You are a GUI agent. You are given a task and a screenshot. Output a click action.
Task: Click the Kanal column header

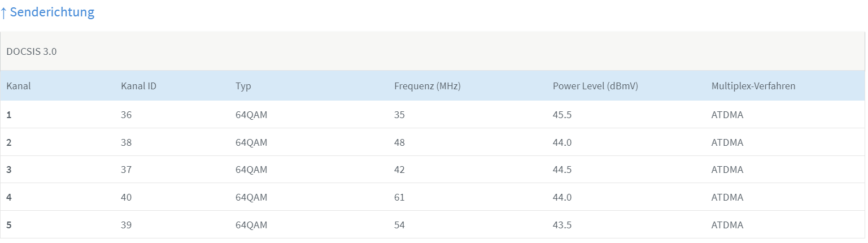(x=18, y=86)
